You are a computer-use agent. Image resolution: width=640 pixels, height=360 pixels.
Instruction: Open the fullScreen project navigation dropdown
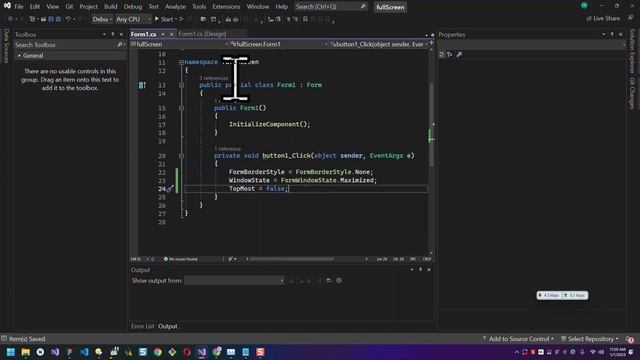click(x=179, y=44)
